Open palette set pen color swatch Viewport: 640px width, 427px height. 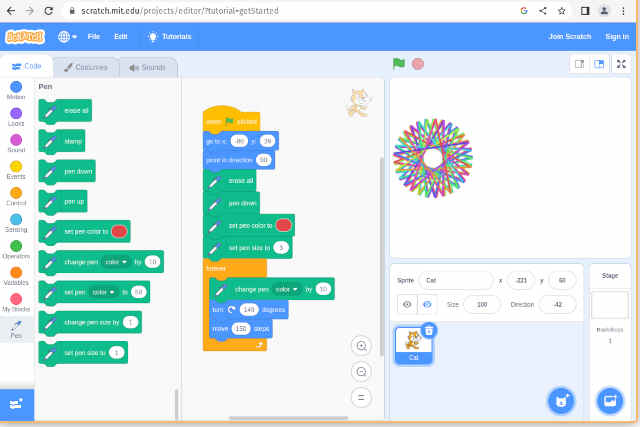point(119,231)
